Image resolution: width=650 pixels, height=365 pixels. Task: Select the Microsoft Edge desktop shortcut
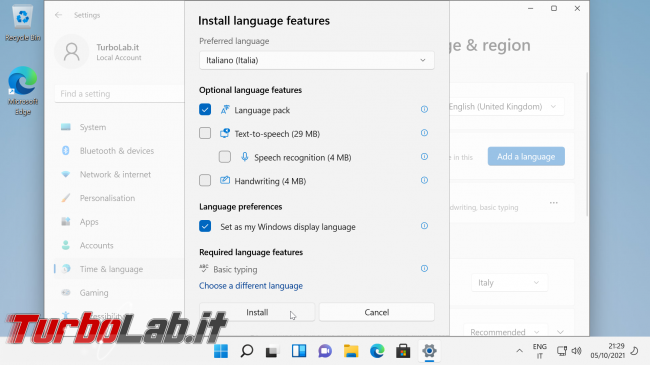click(22, 91)
